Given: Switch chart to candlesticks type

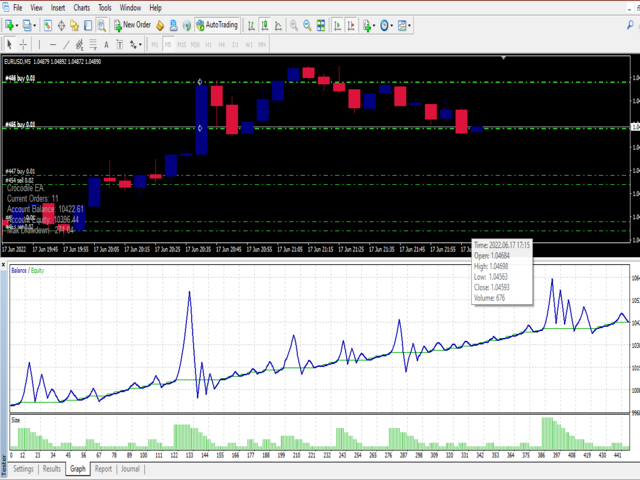Looking at the screenshot, I should tap(265, 26).
